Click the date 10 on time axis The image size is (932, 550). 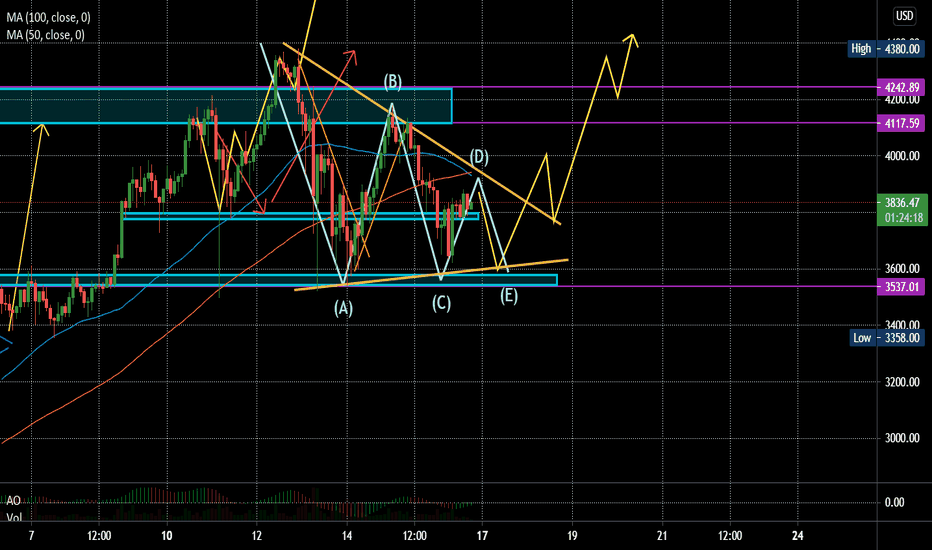point(166,536)
